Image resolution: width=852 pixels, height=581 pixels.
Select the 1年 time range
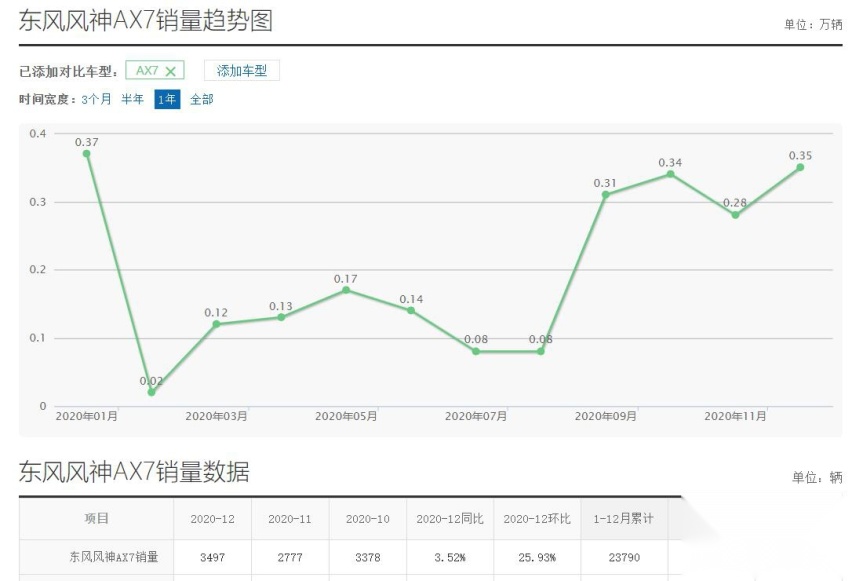[167, 99]
